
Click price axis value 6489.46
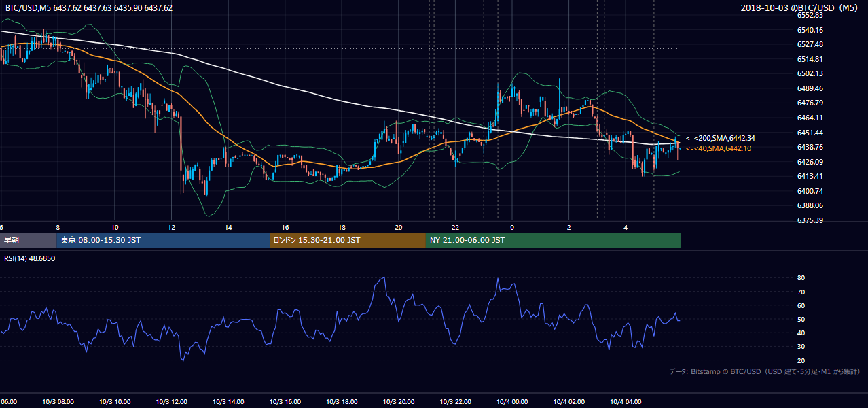click(x=810, y=88)
